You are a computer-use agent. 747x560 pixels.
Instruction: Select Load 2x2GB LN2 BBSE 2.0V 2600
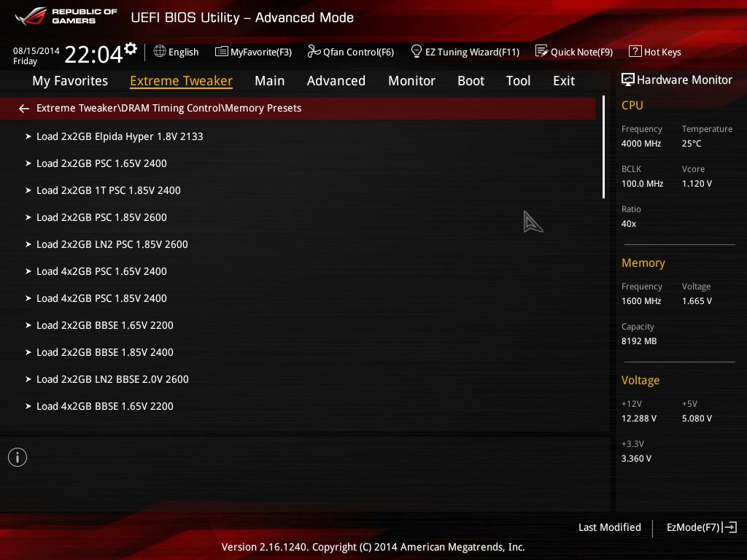tap(112, 379)
